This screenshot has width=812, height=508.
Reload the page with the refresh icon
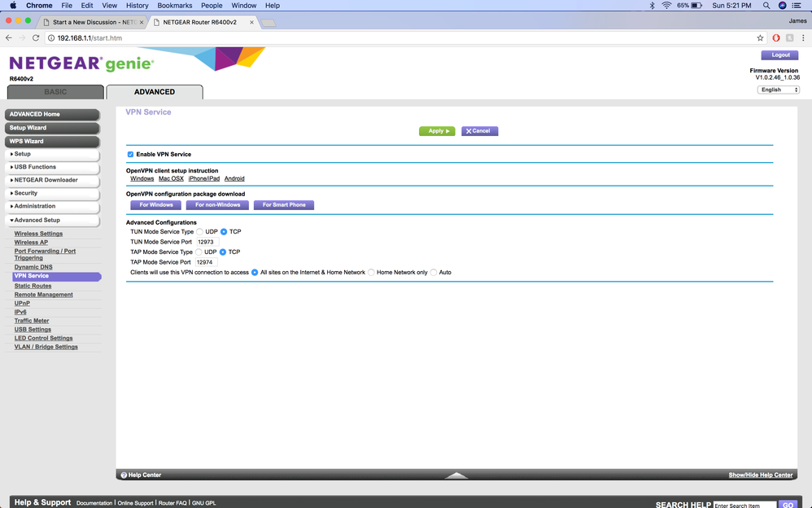point(36,37)
